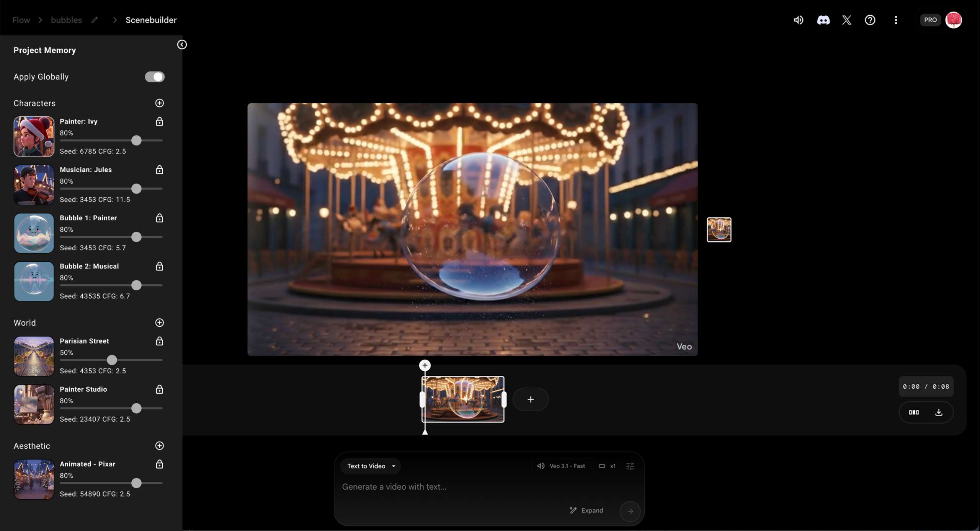This screenshot has height=531, width=980.
Task: Navigate to the bubbles project breadcrumb
Action: tap(66, 20)
